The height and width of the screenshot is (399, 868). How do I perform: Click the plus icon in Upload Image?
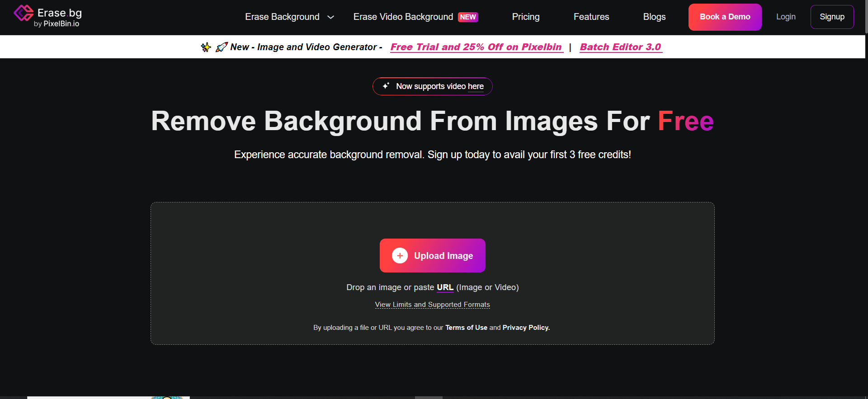coord(400,256)
